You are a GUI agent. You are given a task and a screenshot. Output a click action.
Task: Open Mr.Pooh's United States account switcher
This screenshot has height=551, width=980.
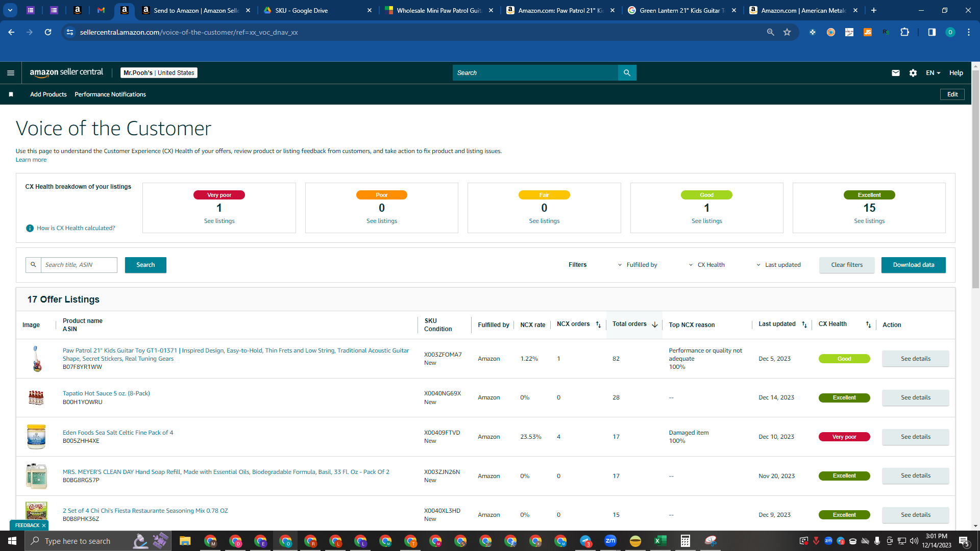(159, 73)
